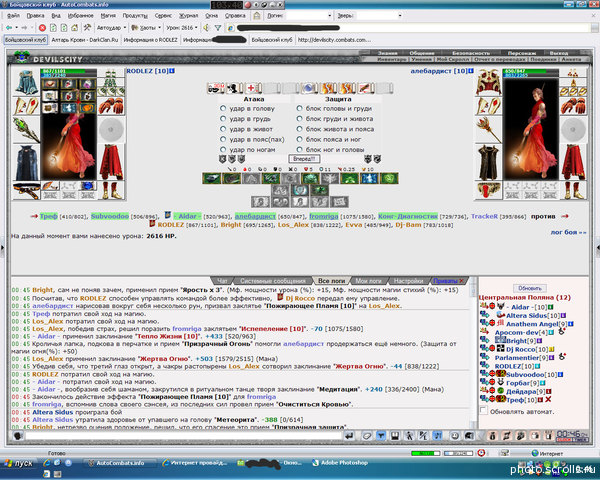The width and height of the screenshot is (600, 480).
Task: Switch to Adobe Photoshop in taskbar
Action: pyautogui.click(x=341, y=463)
